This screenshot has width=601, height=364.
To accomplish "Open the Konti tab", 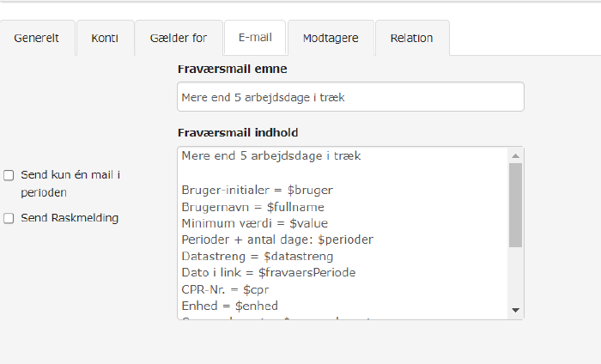I will click(x=105, y=39).
